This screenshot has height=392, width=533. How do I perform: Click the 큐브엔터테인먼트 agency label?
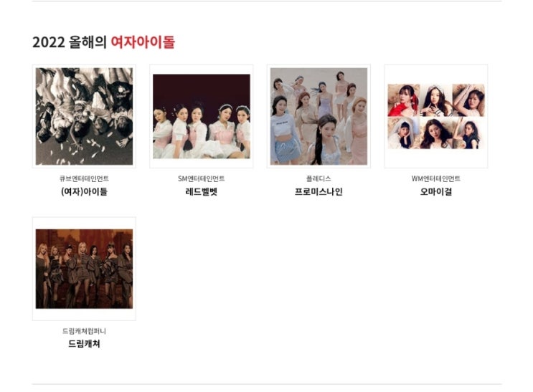(84, 178)
